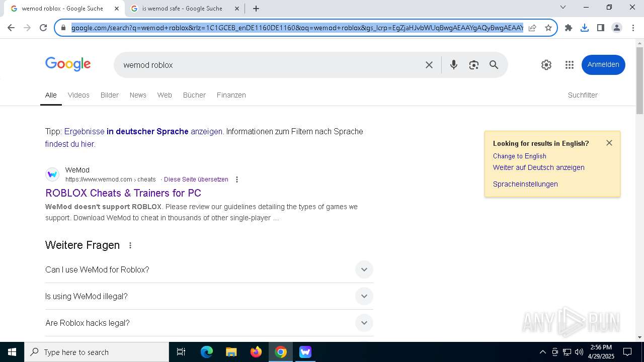
Task: Close the 'Looking for results in English?' popup
Action: (609, 143)
